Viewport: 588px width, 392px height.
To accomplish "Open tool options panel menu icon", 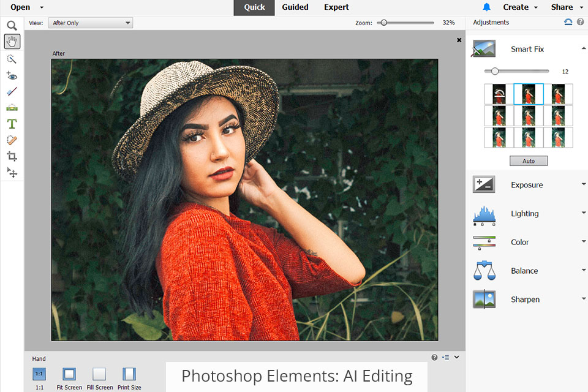I will (445, 358).
